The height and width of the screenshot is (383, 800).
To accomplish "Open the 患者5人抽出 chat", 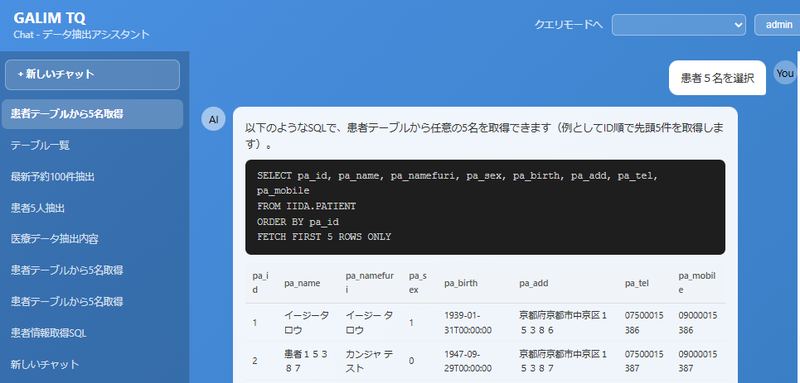I will pyautogui.click(x=92, y=208).
